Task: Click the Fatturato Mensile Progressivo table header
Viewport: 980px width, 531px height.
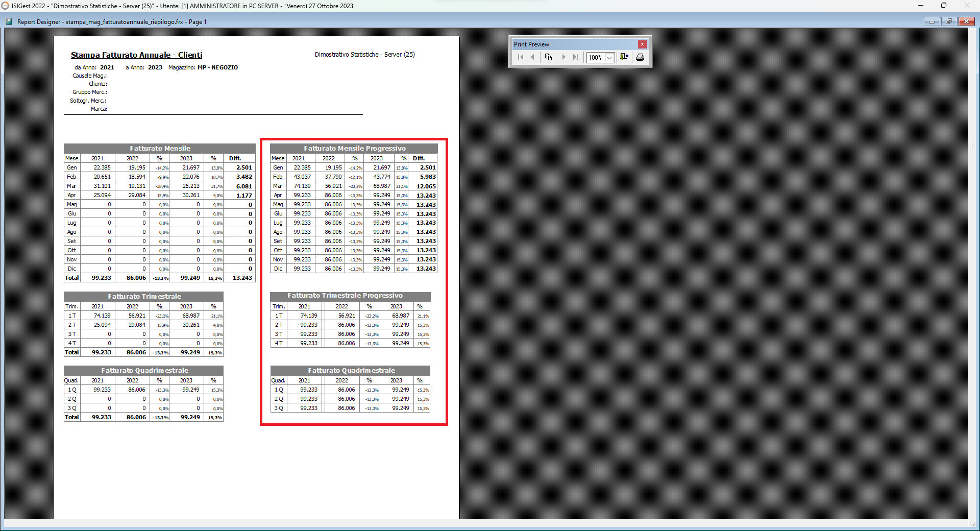Action: (x=354, y=149)
